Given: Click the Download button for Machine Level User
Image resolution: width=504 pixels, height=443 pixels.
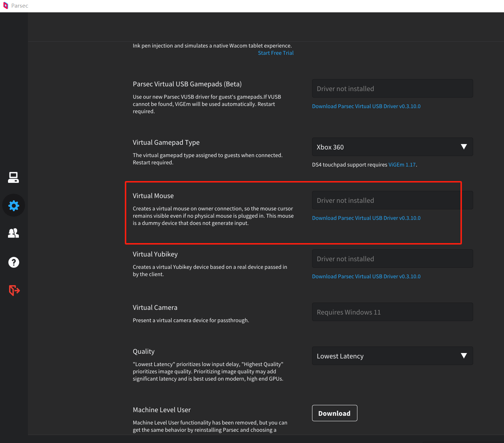Looking at the screenshot, I should 335,413.
